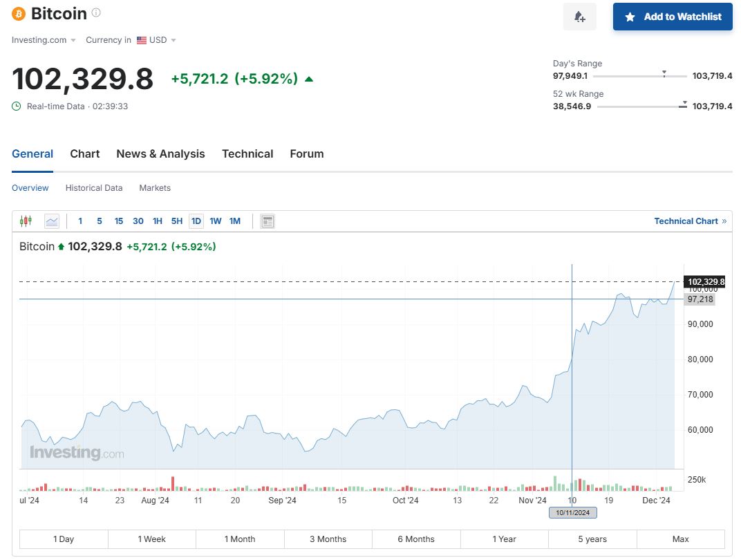Screen dimensions: 741x560
Task: Open the Investing.com source dropdown
Action: pos(44,40)
